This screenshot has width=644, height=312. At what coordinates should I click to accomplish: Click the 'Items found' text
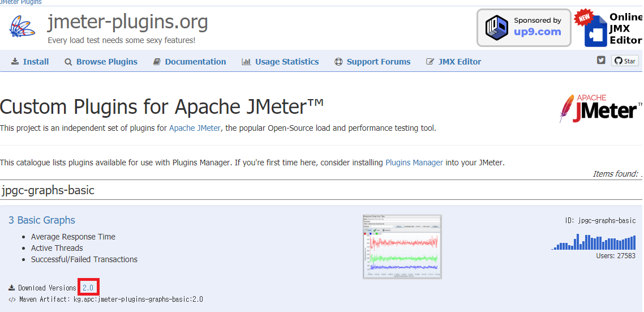[x=618, y=174]
